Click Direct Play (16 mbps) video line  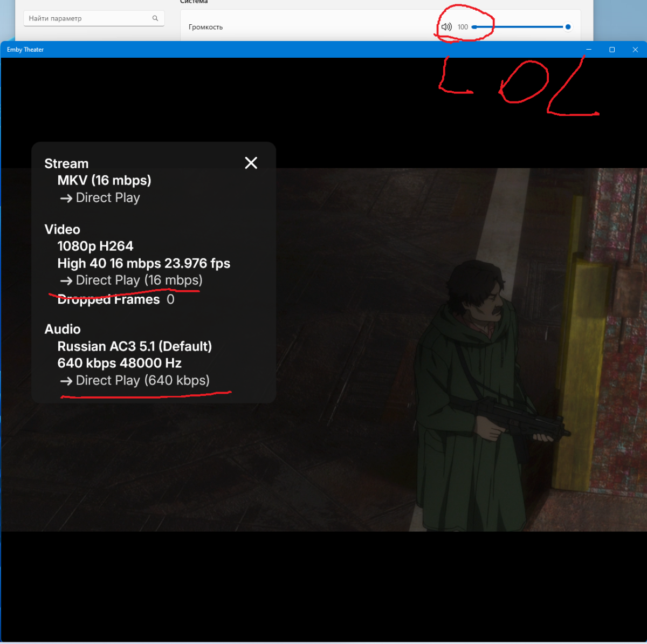click(x=132, y=280)
